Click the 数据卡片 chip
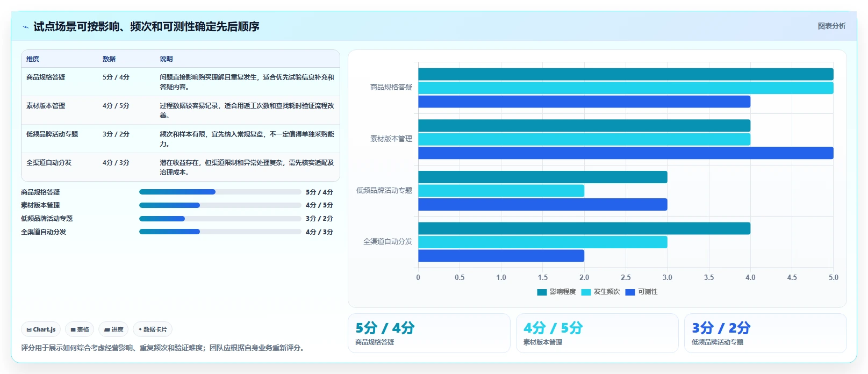 pos(153,329)
